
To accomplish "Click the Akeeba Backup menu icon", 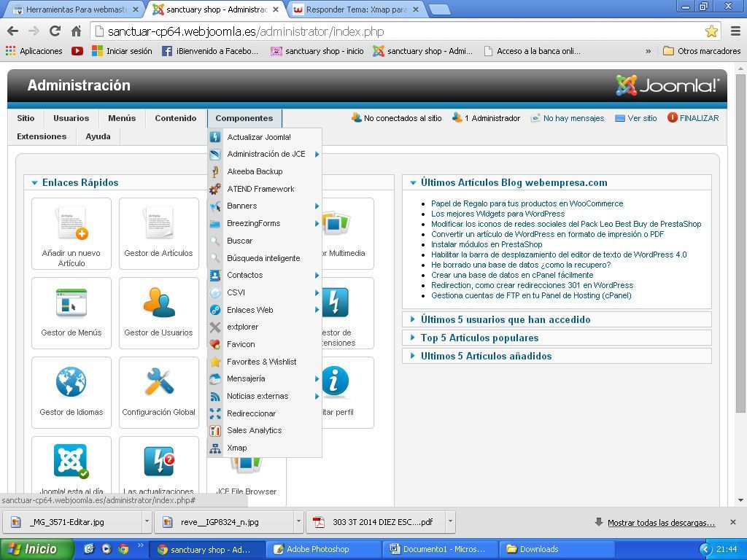I will 215,171.
